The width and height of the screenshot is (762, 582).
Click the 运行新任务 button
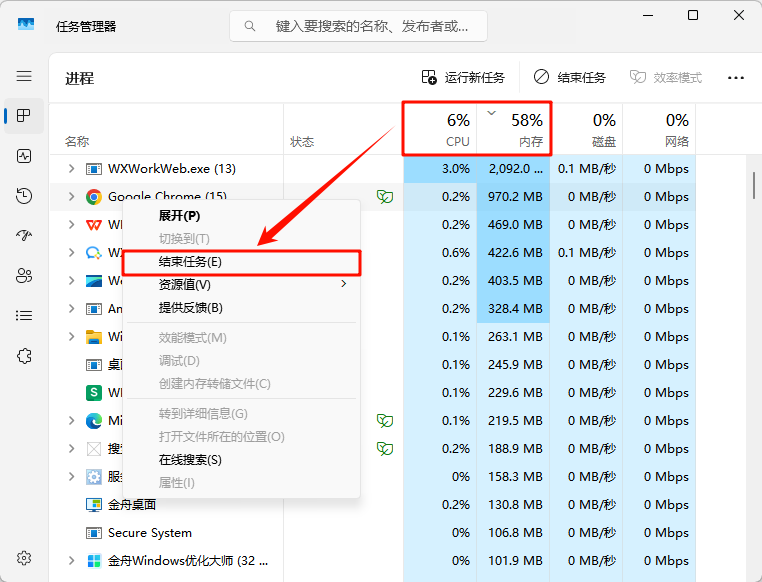pos(463,77)
